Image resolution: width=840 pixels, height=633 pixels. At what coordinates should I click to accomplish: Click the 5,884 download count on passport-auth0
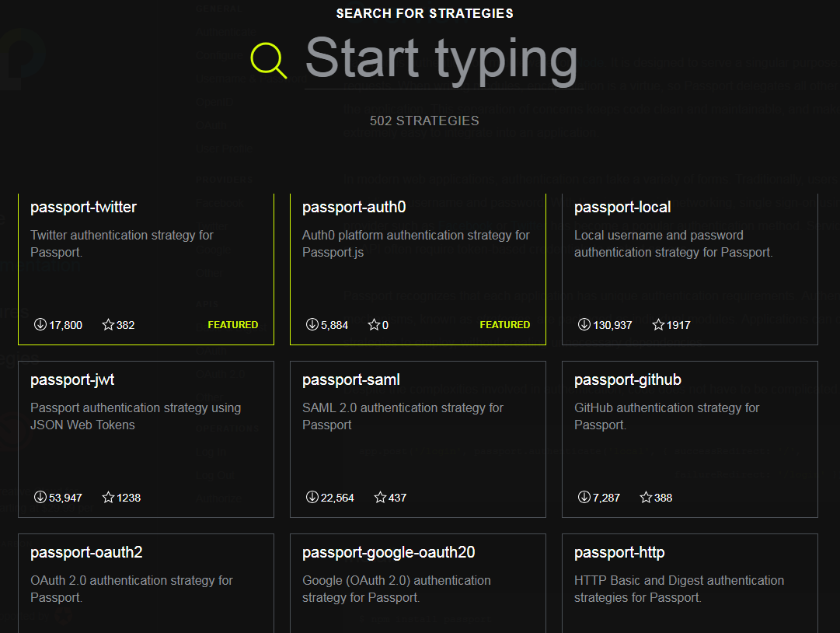[334, 325]
